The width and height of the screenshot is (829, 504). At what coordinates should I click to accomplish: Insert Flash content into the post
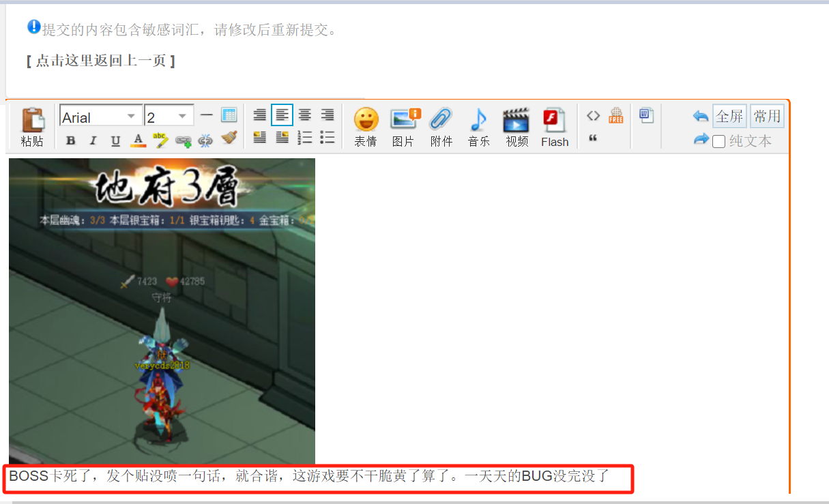(x=555, y=126)
